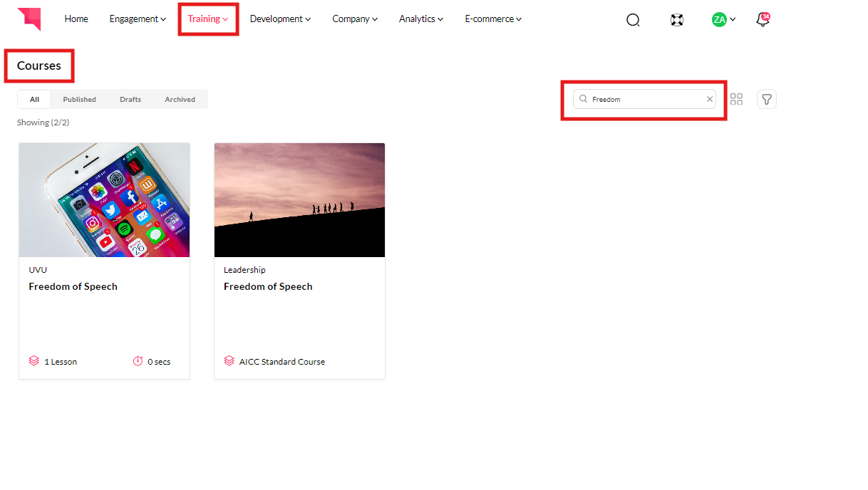
Task: Open the global search magnifier icon
Action: (633, 20)
